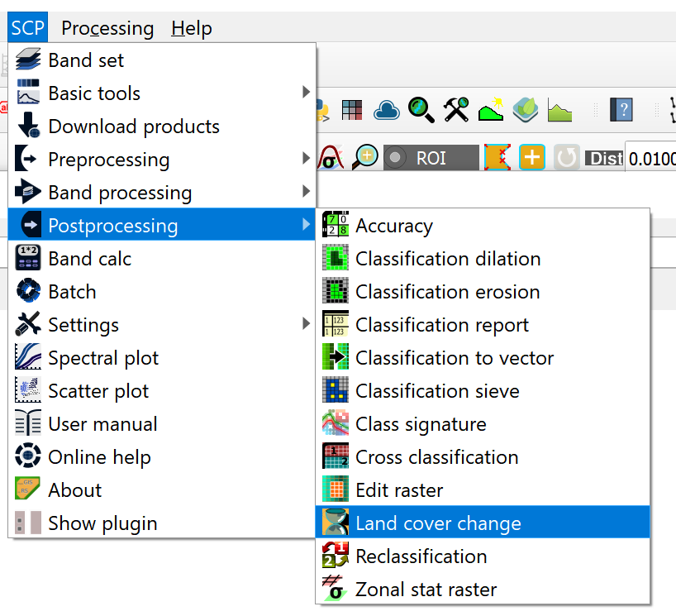The image size is (676, 616).
Task: Click the zoom magnifier with plus icon
Action: point(364,157)
